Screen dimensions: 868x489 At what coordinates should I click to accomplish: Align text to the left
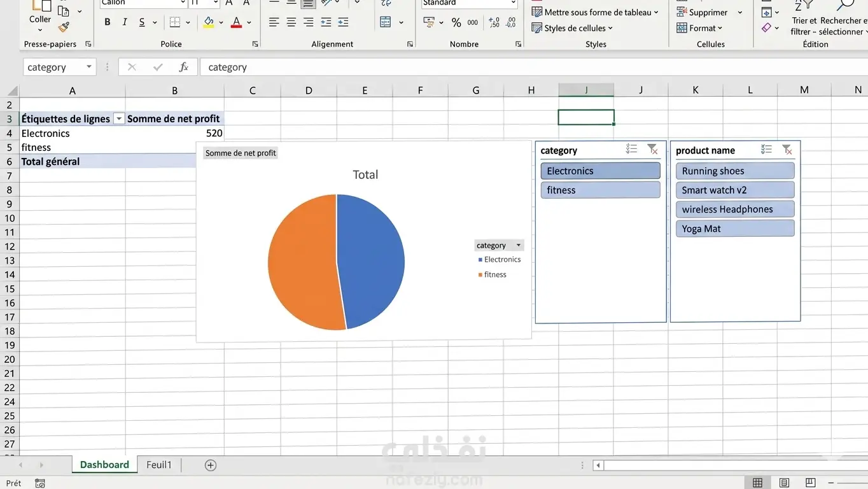pos(274,22)
